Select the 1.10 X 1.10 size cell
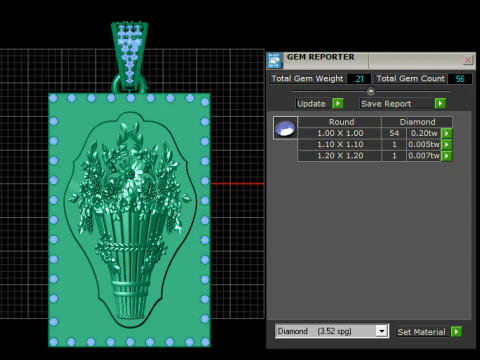 point(340,145)
